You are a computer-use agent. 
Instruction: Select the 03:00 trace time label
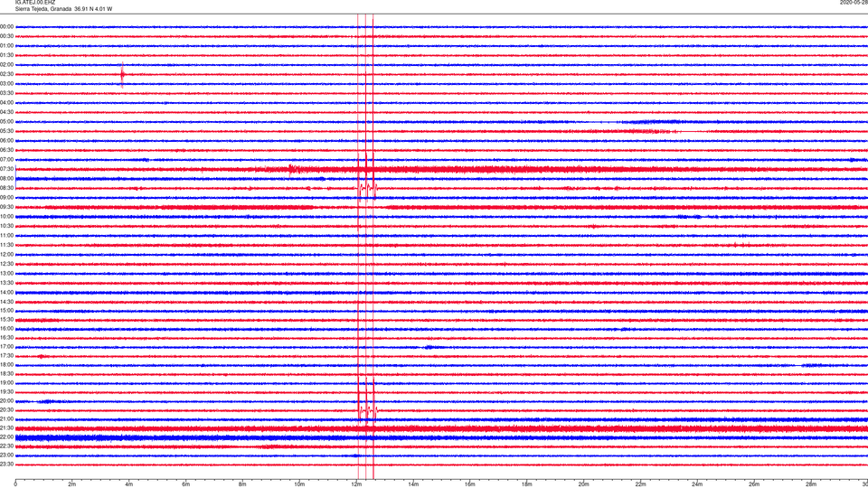tap(6, 83)
